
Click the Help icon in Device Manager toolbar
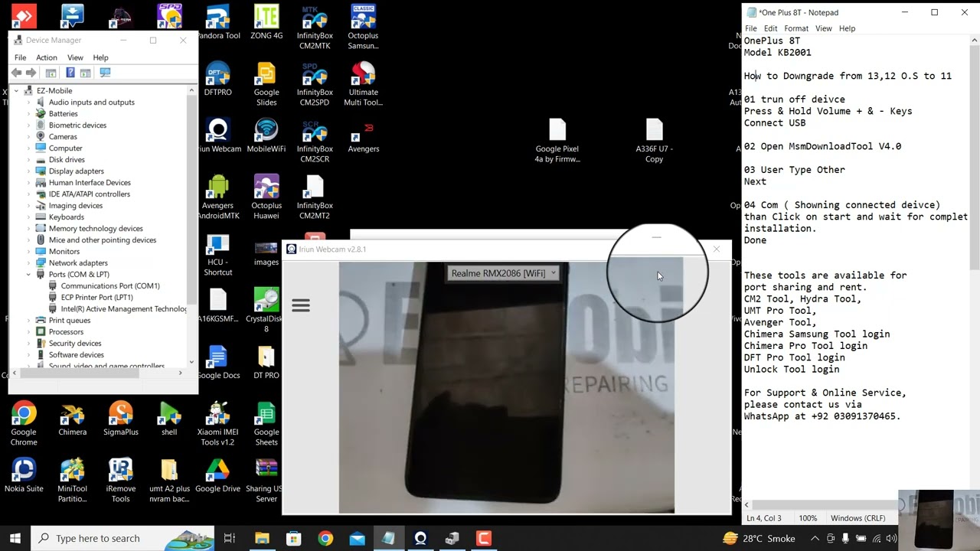[70, 73]
